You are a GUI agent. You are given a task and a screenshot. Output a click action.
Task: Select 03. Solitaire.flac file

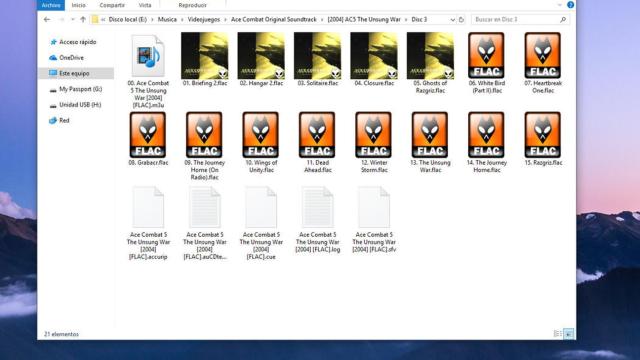coord(318,56)
